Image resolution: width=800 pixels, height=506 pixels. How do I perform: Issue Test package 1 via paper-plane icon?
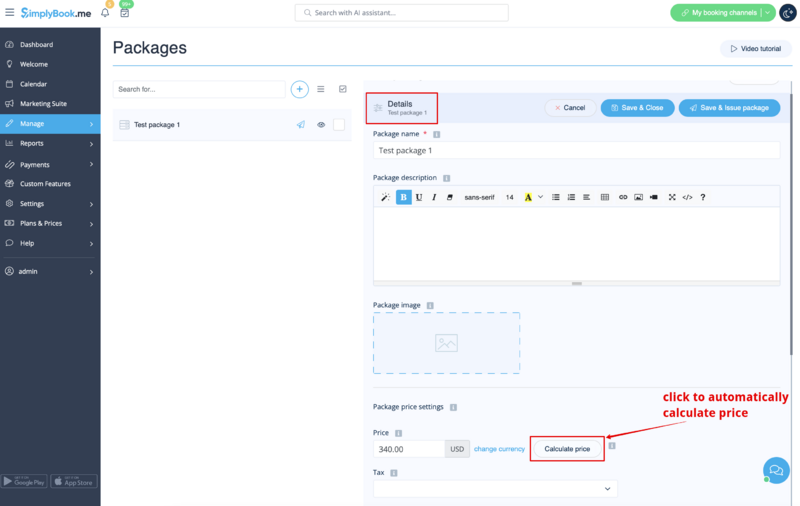301,124
